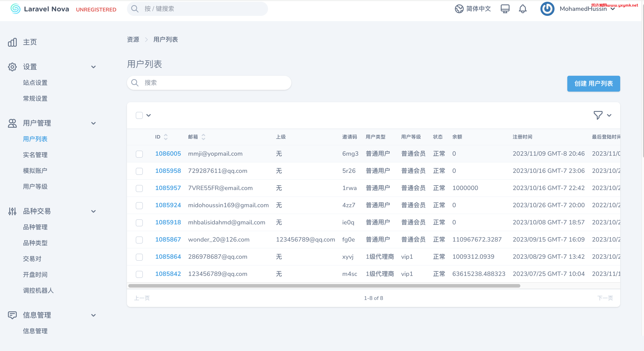Check the row for 729287611@qq.com

click(x=139, y=171)
